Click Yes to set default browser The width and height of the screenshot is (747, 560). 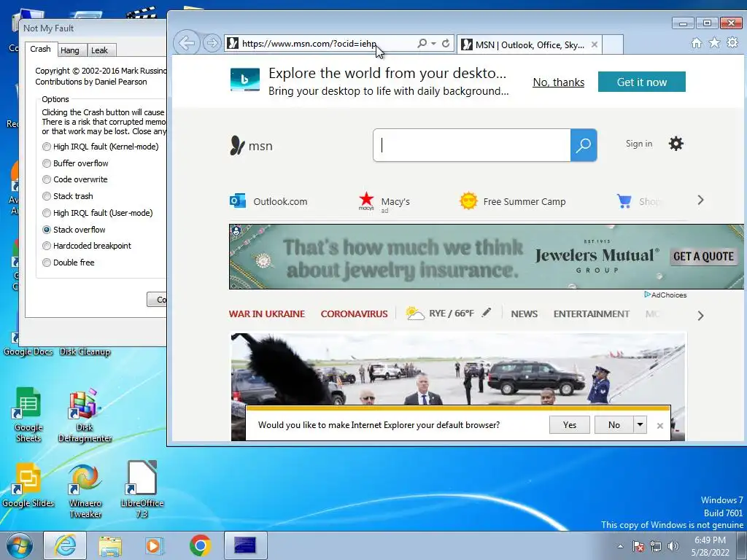coord(569,424)
